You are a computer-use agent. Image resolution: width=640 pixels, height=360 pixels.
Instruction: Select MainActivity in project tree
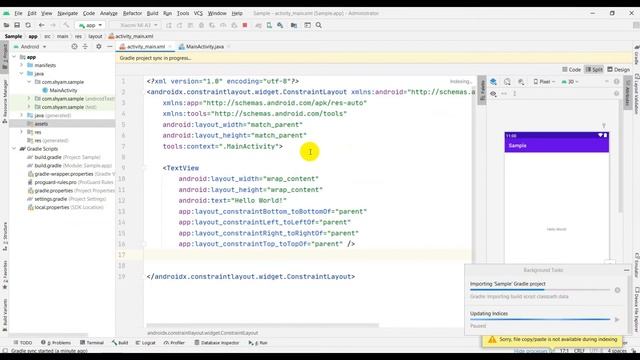tap(63, 90)
